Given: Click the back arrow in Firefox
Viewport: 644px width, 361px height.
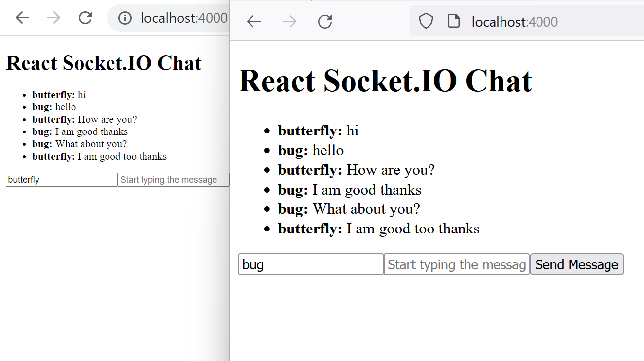Looking at the screenshot, I should point(253,21).
